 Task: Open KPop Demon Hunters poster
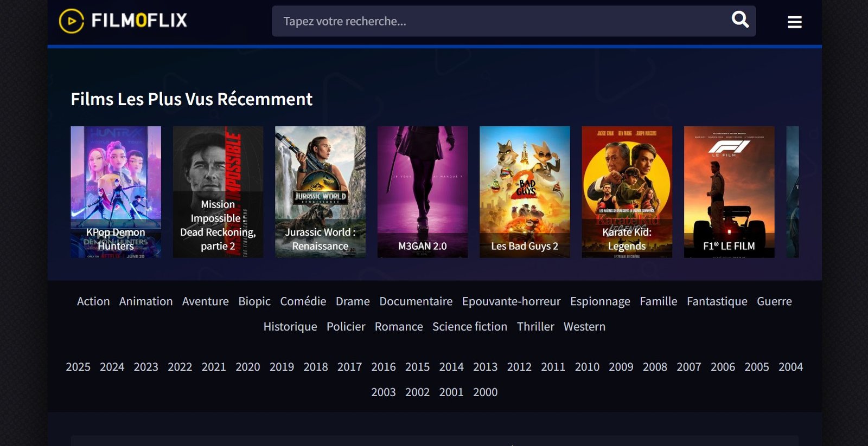tap(116, 192)
